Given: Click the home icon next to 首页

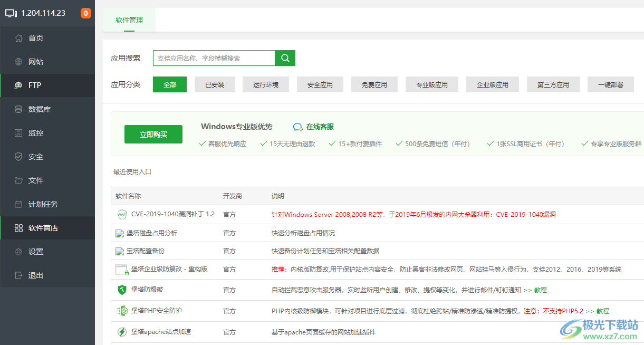Looking at the screenshot, I should point(18,38).
